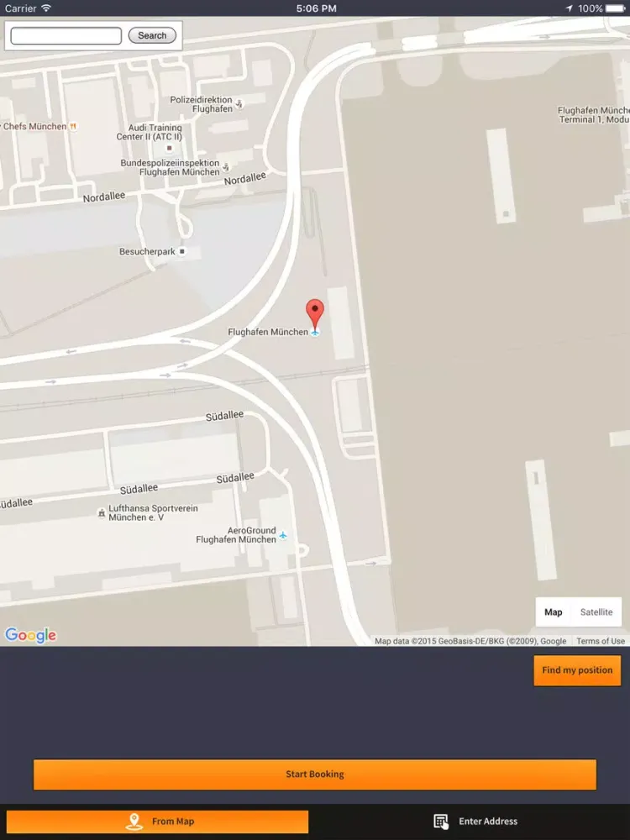
Task: Open the Terms of Use link
Action: pyautogui.click(x=601, y=641)
